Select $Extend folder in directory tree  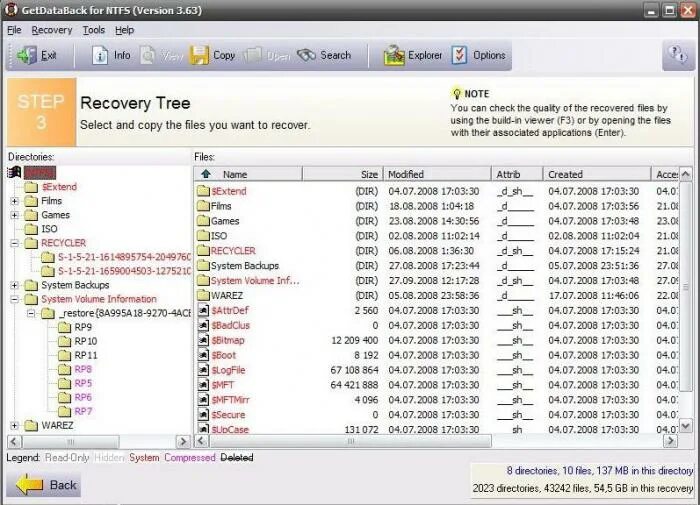(59, 187)
